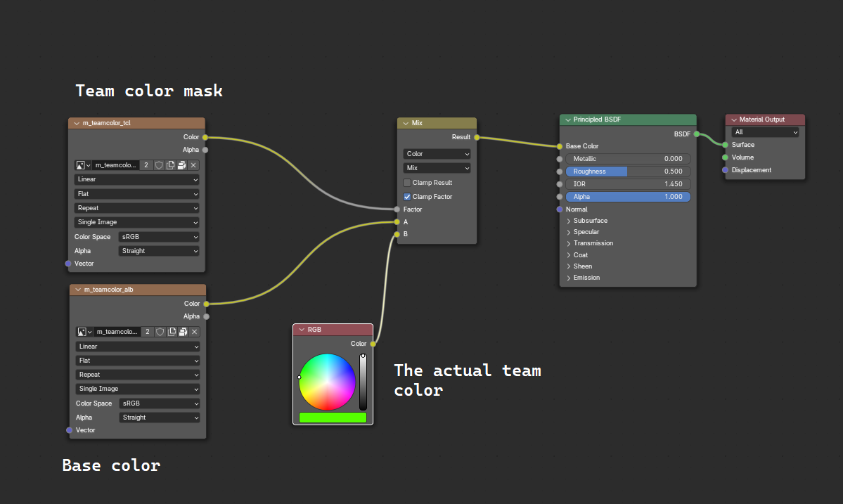Open the All target dropdown in Material Output
This screenshot has height=504, width=843.
click(765, 132)
